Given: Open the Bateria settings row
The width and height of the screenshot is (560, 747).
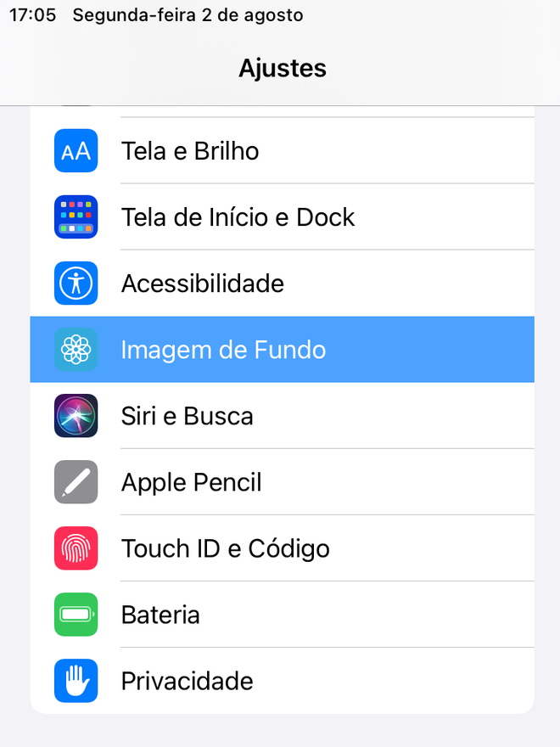Looking at the screenshot, I should 282,614.
